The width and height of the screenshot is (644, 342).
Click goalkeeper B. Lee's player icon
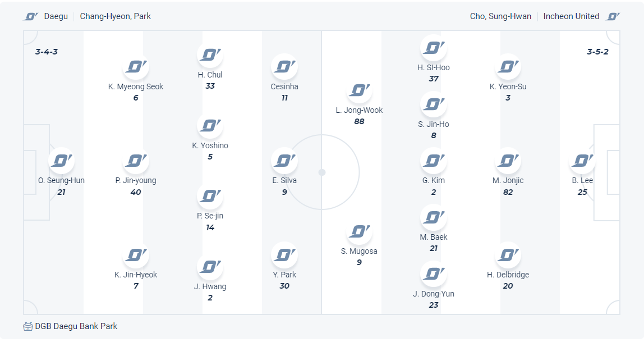coord(582,161)
